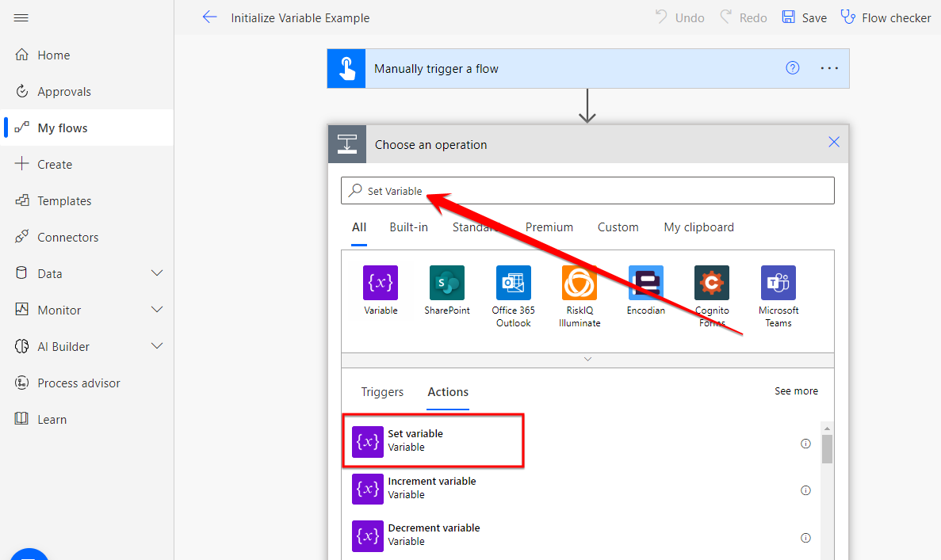Select the Office 365 Outlook connector
Viewport: 941px width, 560px height.
coord(513,283)
